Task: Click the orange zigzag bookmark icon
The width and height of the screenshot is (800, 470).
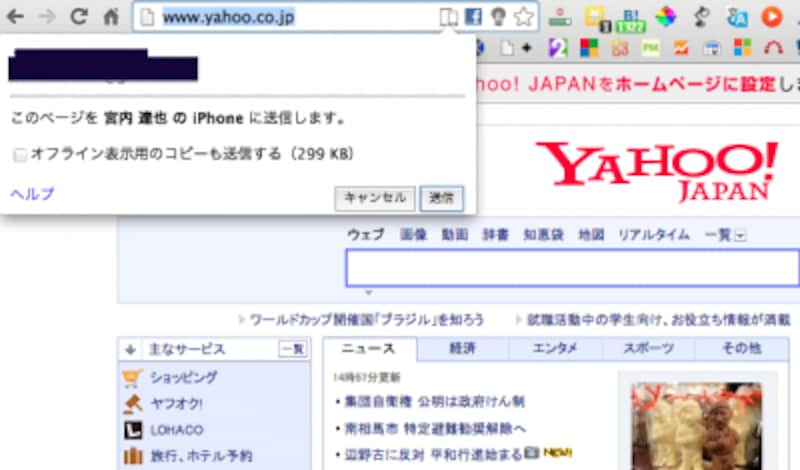Action: tap(681, 48)
